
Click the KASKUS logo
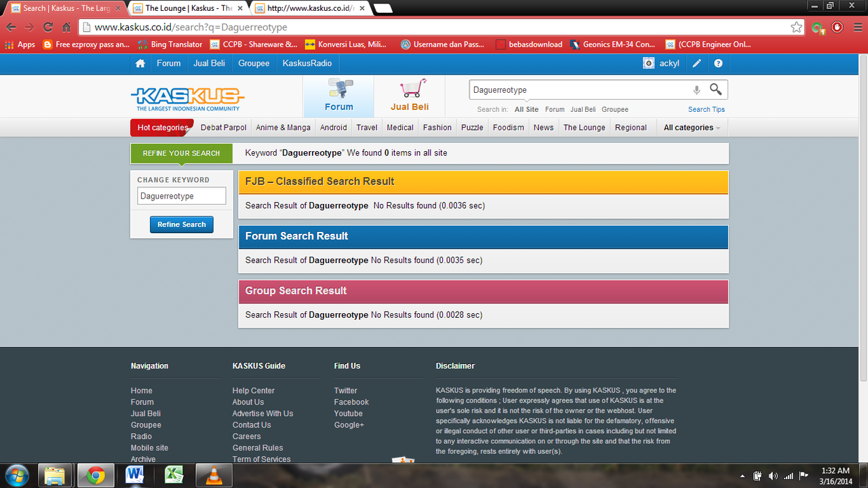[x=187, y=98]
